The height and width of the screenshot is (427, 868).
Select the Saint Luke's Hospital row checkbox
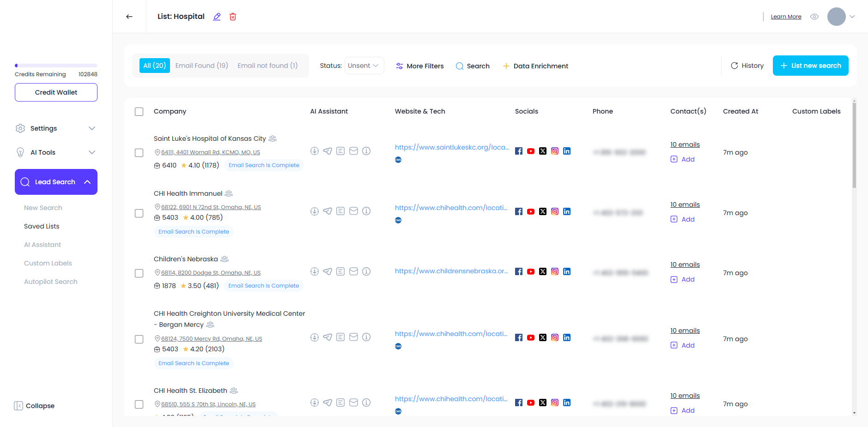(139, 153)
